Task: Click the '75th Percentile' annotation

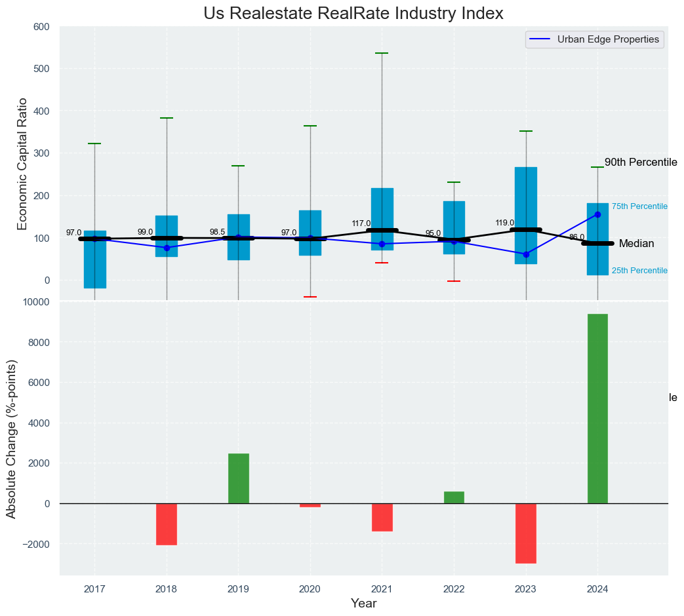Action: 639,206
